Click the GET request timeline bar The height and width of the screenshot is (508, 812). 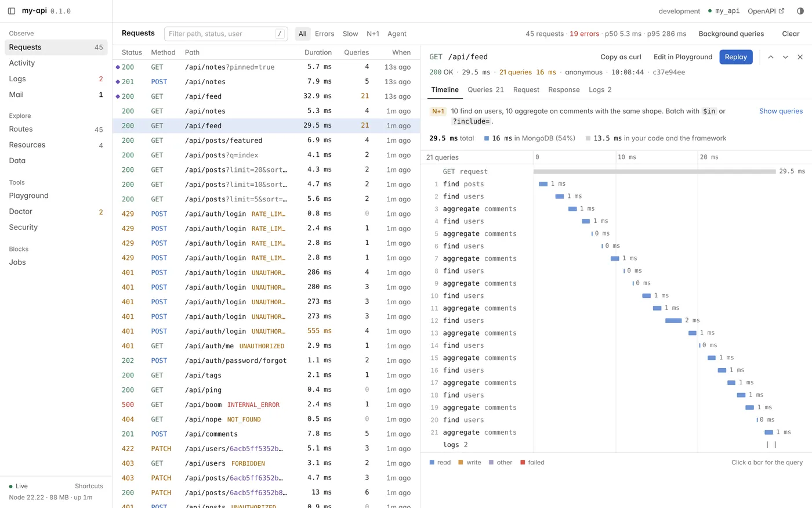tap(655, 171)
